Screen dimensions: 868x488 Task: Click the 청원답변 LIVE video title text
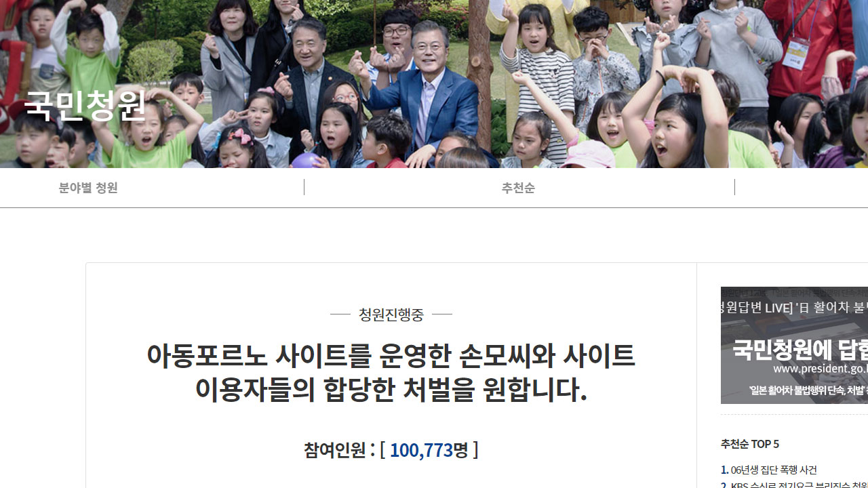794,308
